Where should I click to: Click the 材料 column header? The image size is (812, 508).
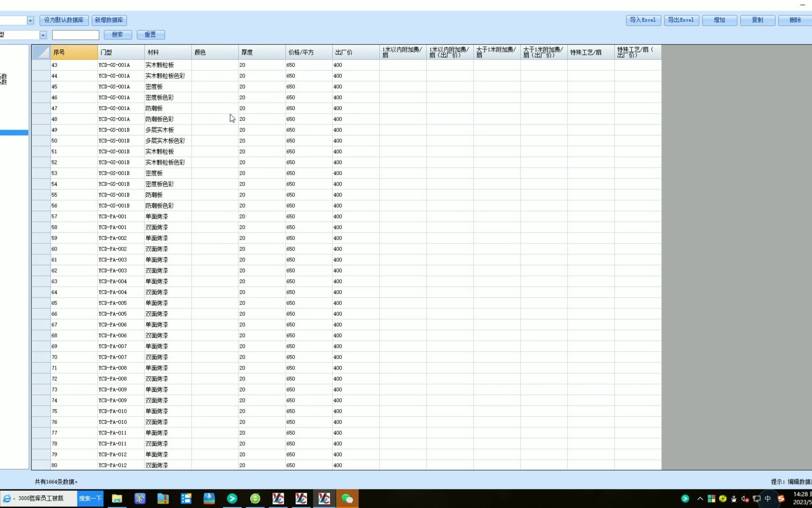click(168, 52)
